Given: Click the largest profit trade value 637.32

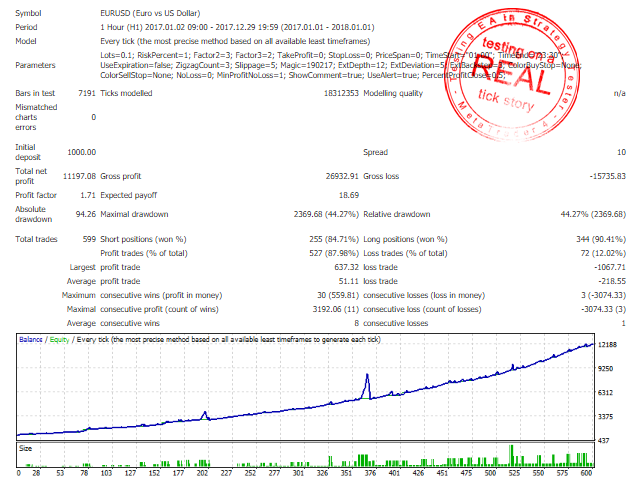Looking at the screenshot, I should click(345, 267).
